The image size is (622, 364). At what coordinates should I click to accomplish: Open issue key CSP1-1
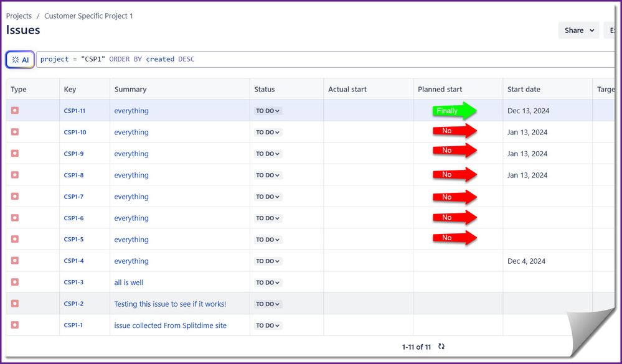click(73, 325)
